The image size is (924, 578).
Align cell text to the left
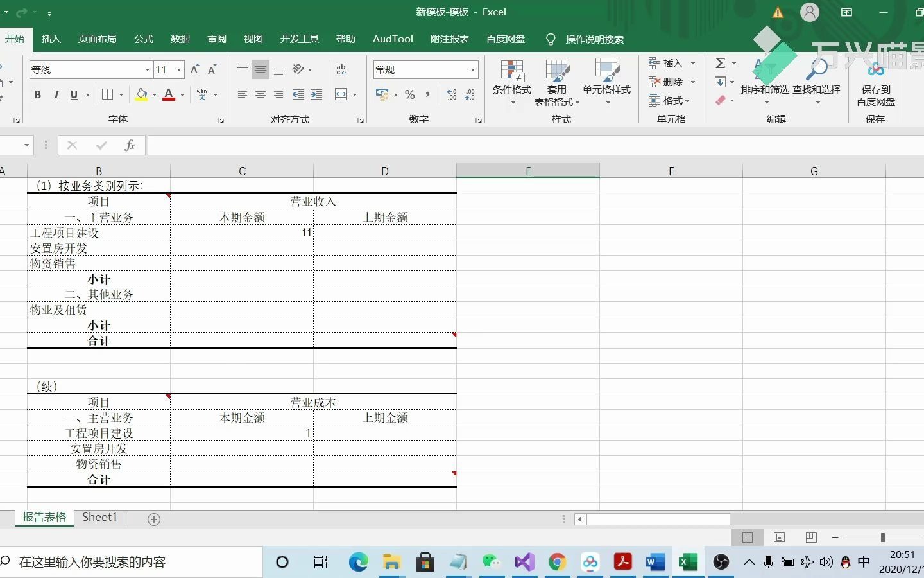(x=243, y=94)
